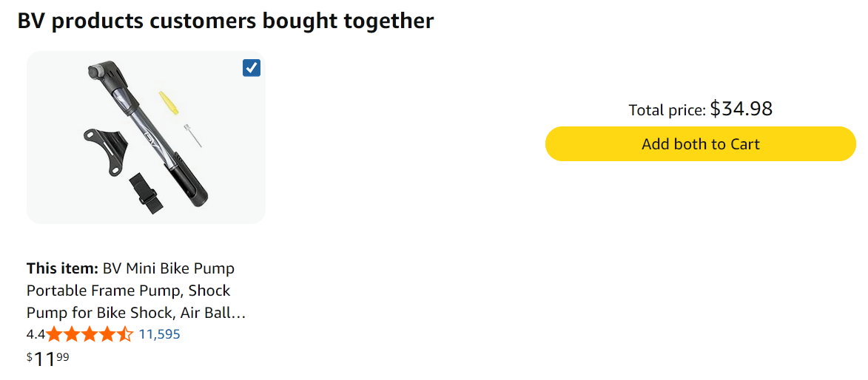Click the $34.98 total price amount
The image size is (868, 380).
click(741, 109)
